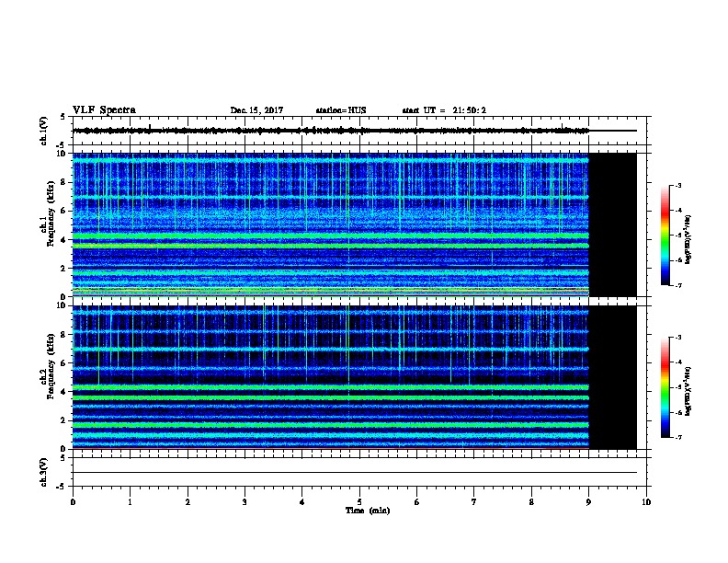This screenshot has width=728, height=563.
Task: Click time axis tick label "8"
Action: pos(531,502)
